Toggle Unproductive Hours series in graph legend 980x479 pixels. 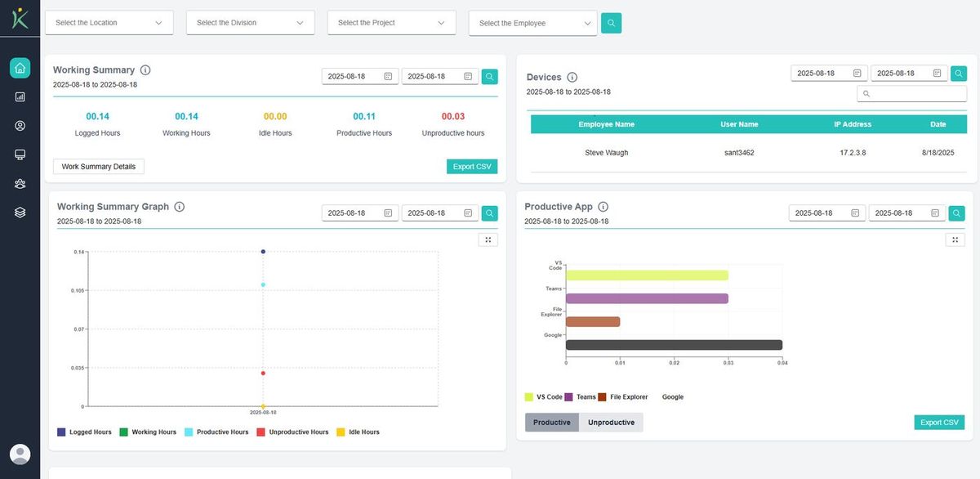(x=292, y=432)
